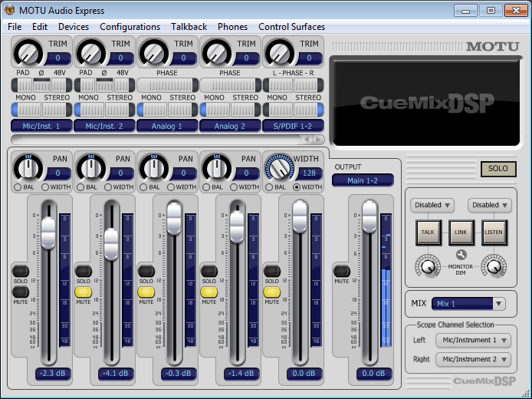Click the LINK button between TALK and LISTEN
This screenshot has height=399, width=532.
pyautogui.click(x=461, y=232)
